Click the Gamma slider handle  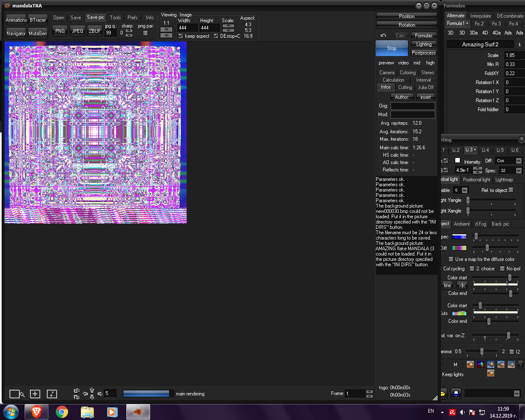482,352
